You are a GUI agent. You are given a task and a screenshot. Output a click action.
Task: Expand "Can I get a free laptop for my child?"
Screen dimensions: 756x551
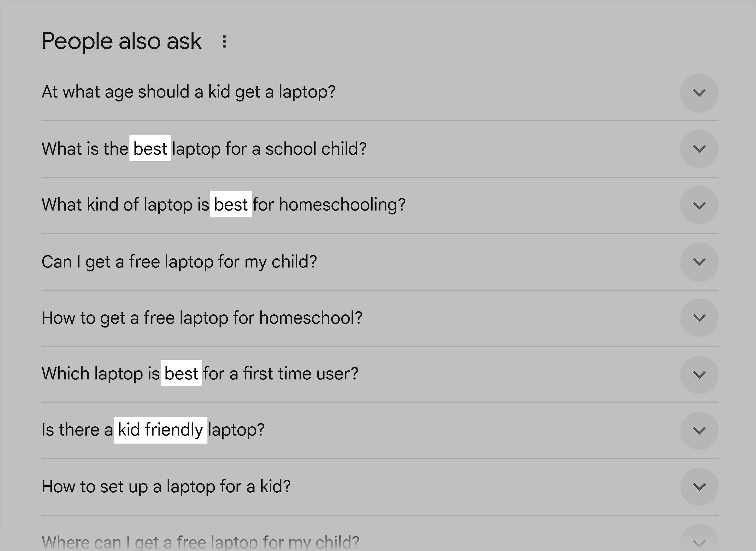pyautogui.click(x=699, y=261)
